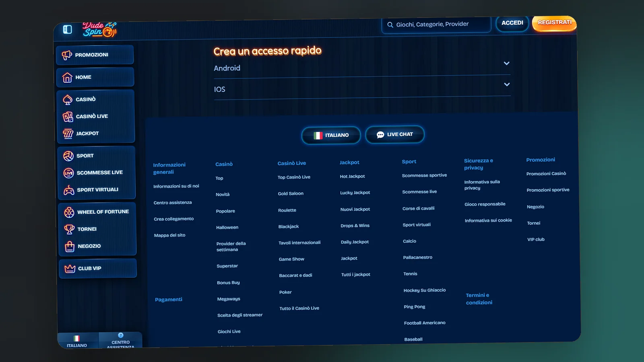Open the Pagamenti footer heading link
Screen dimensions: 644x362
pyautogui.click(x=169, y=300)
